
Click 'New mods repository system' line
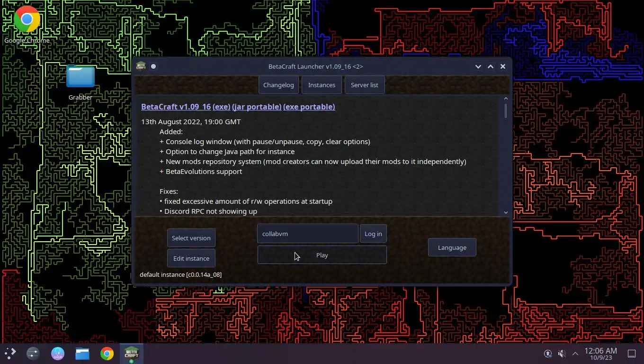(313, 161)
